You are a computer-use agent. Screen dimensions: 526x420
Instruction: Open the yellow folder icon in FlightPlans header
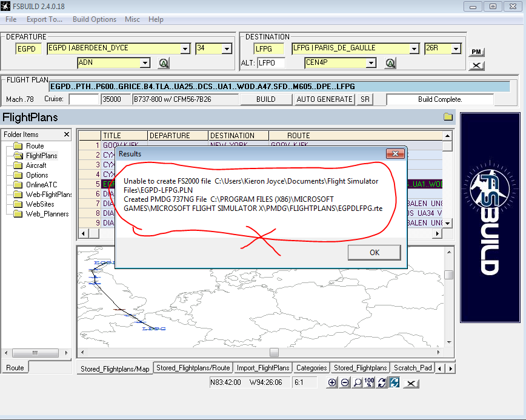tap(448, 117)
